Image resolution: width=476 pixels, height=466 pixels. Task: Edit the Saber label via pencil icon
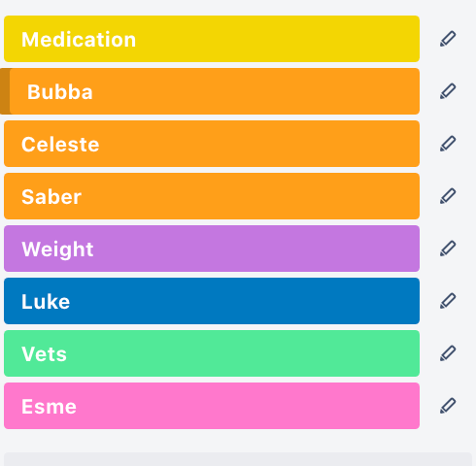tap(448, 196)
